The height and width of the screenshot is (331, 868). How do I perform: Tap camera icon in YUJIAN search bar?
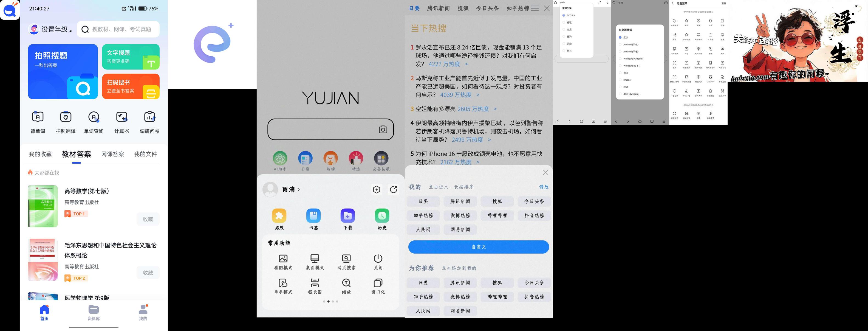click(383, 130)
